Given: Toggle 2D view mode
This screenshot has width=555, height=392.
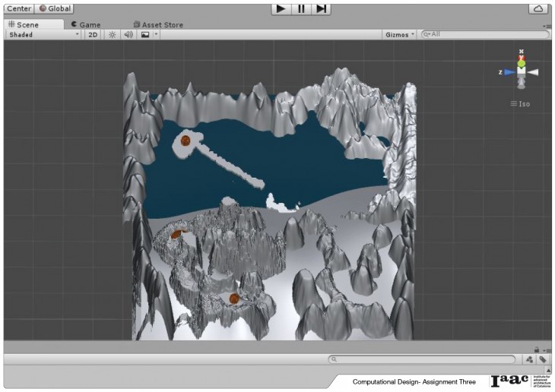Looking at the screenshot, I should click(93, 34).
